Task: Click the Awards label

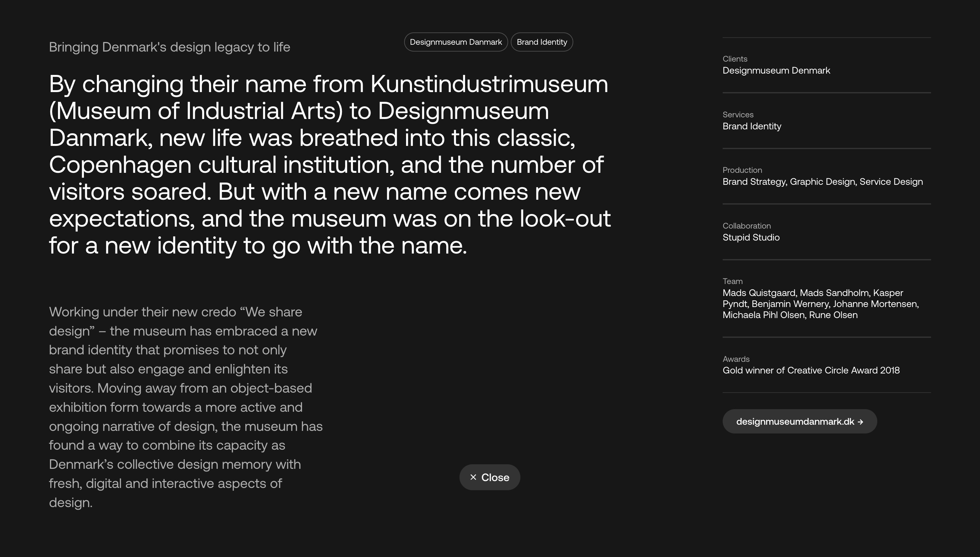Action: coord(736,359)
